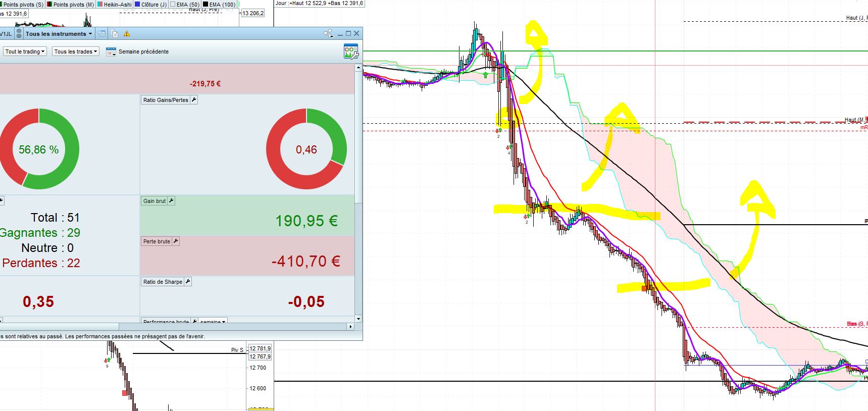Click the vertical scrollbar down arrow

pyautogui.click(x=359, y=319)
